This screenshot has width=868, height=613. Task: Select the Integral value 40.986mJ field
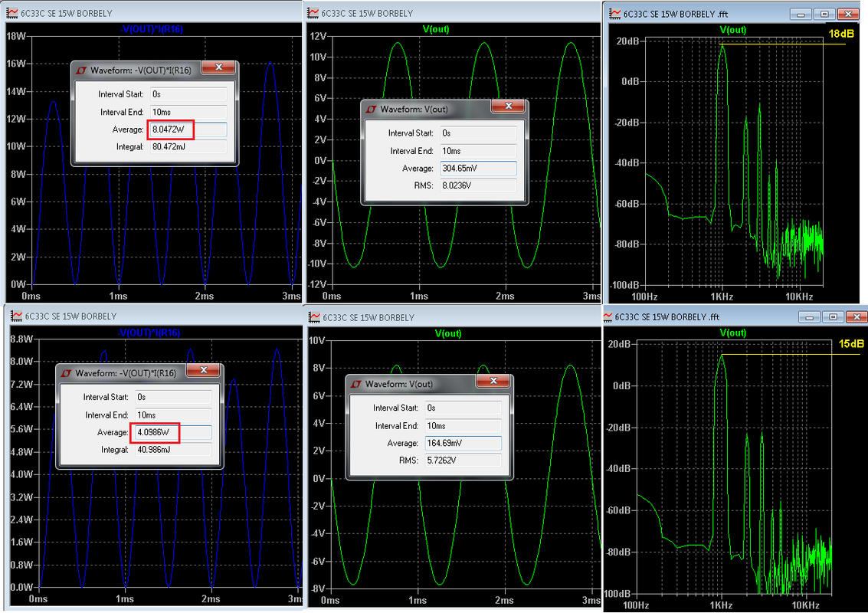(x=173, y=450)
